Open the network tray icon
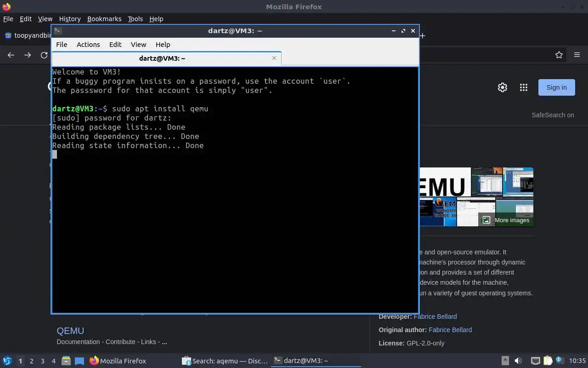588x368 pixels. pyautogui.click(x=535, y=361)
